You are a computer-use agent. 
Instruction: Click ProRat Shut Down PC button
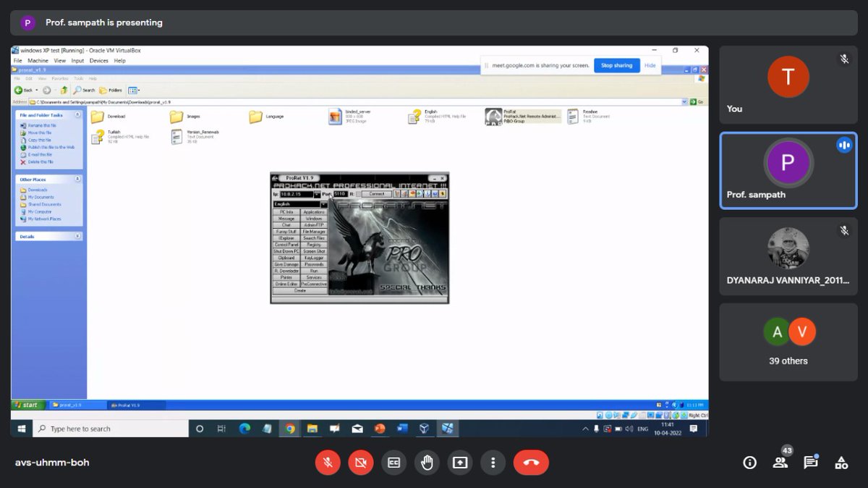point(286,251)
